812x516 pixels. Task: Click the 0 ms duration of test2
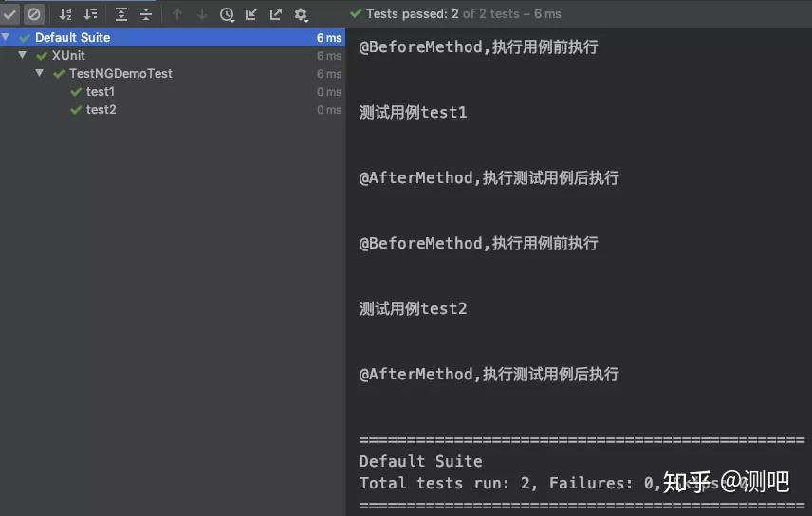click(x=329, y=110)
